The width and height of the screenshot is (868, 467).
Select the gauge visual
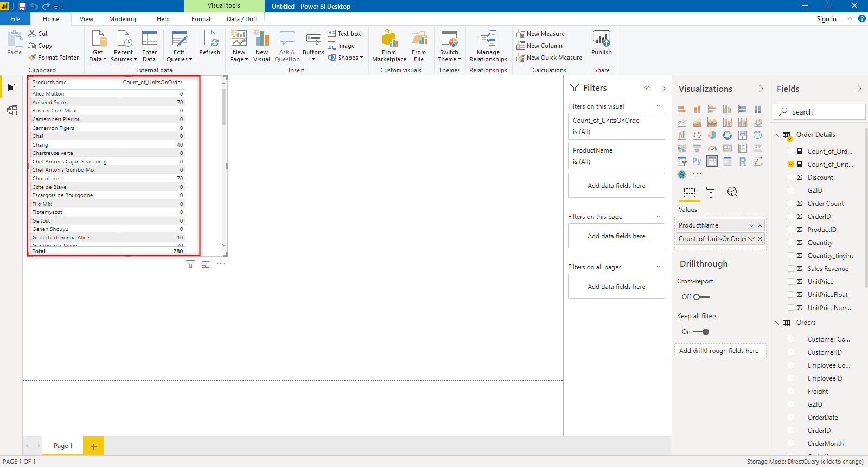click(712, 148)
